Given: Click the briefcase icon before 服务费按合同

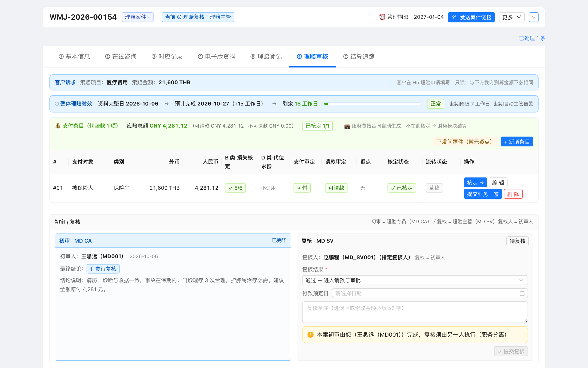Looking at the screenshot, I should 347,126.
